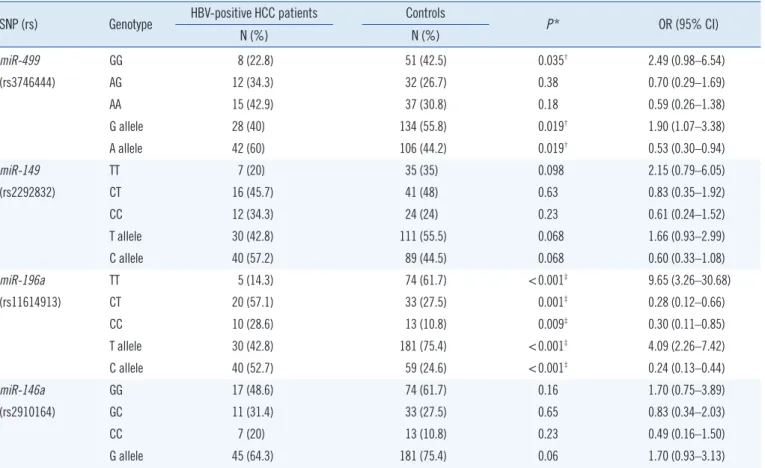Click the '(rs2910164)' identifier
This screenshot has width=765, height=468.
point(28,412)
